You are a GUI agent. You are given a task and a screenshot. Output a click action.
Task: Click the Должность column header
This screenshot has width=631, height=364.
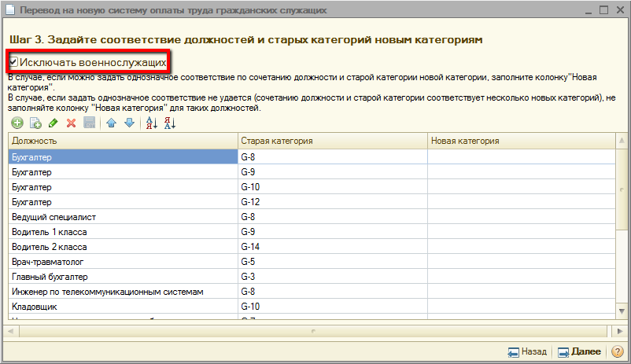pos(122,141)
